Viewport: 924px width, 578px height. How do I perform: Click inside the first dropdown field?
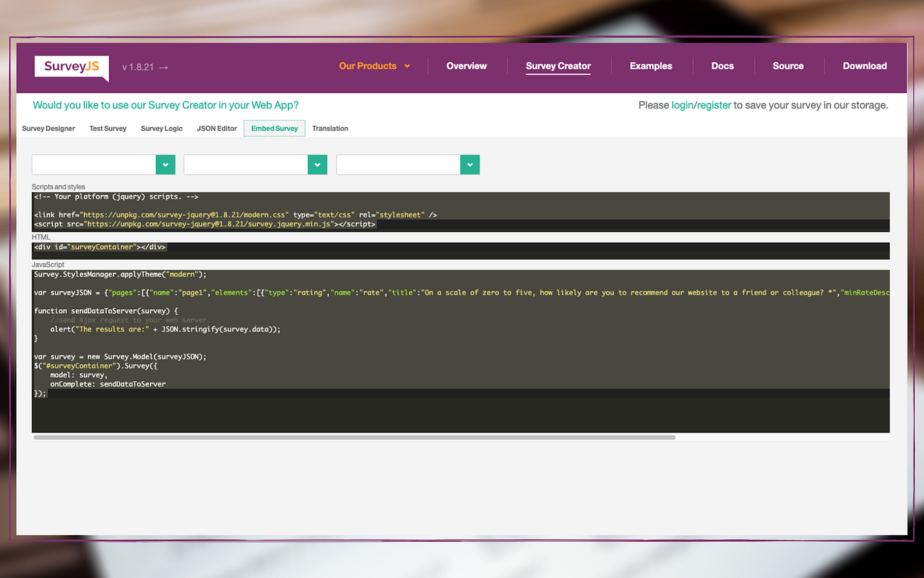(94, 164)
